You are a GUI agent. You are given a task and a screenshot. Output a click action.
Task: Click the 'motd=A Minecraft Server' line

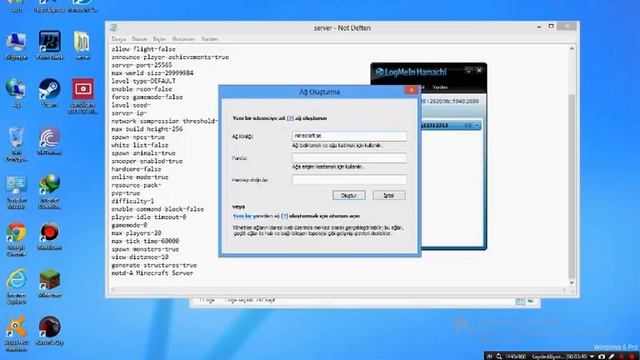[x=152, y=273]
